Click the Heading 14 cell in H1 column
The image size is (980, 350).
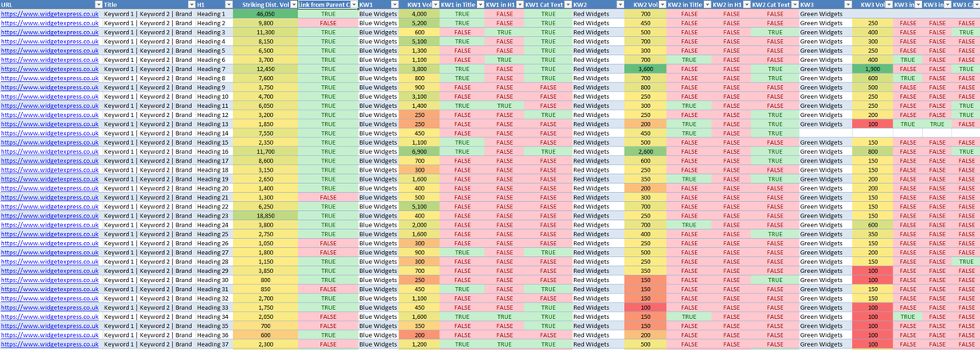click(x=213, y=133)
